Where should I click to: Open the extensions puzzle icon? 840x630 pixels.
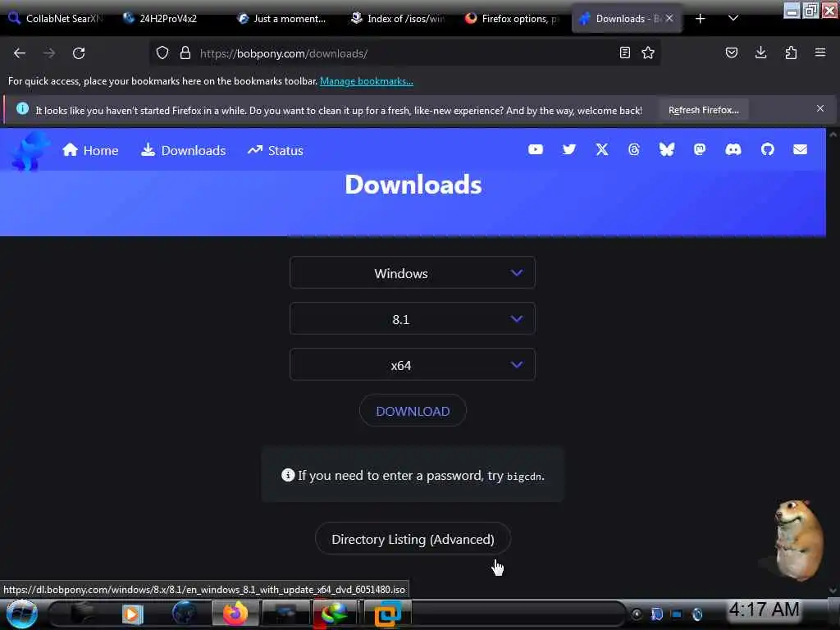(x=791, y=52)
